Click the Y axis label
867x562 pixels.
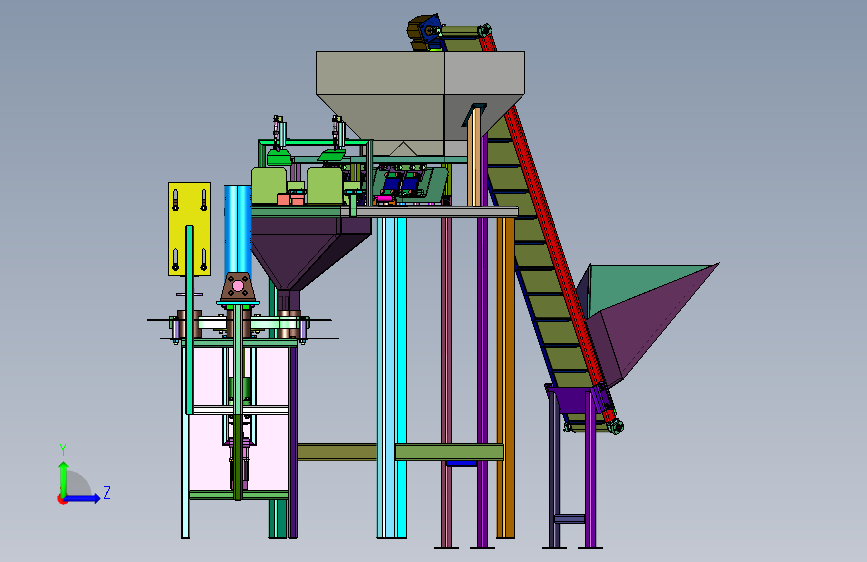click(x=63, y=449)
